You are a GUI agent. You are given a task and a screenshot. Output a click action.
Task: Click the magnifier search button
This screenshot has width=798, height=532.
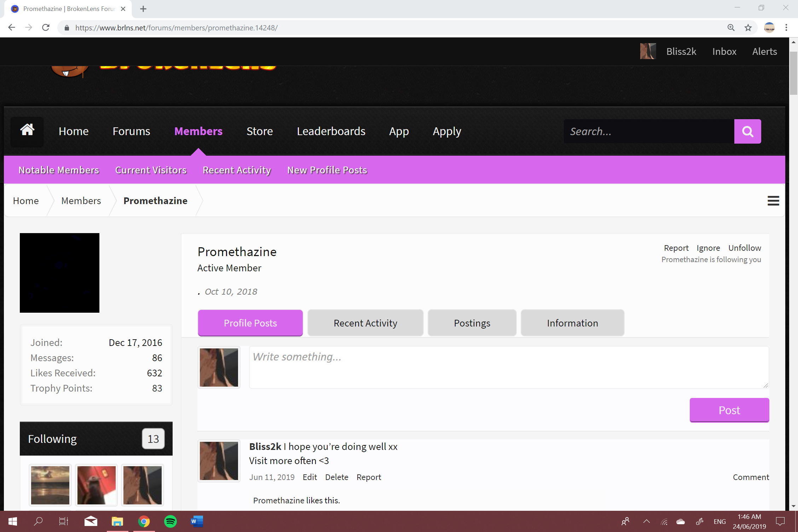click(x=747, y=132)
